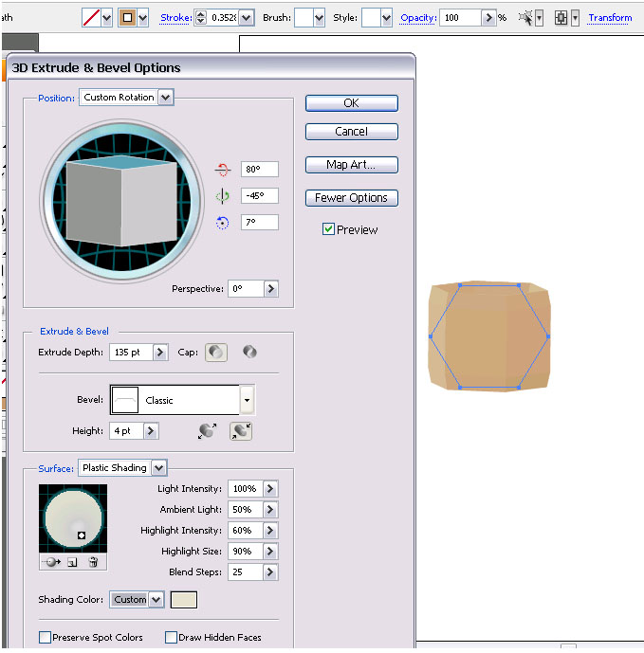Select Bevel Extent Out icon
The image size is (644, 653).
206,431
